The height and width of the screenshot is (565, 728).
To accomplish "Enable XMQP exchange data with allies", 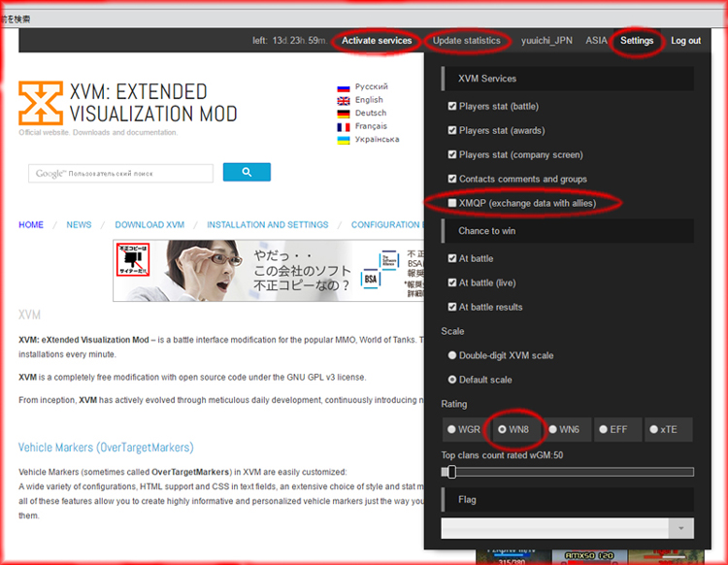I will 452,203.
